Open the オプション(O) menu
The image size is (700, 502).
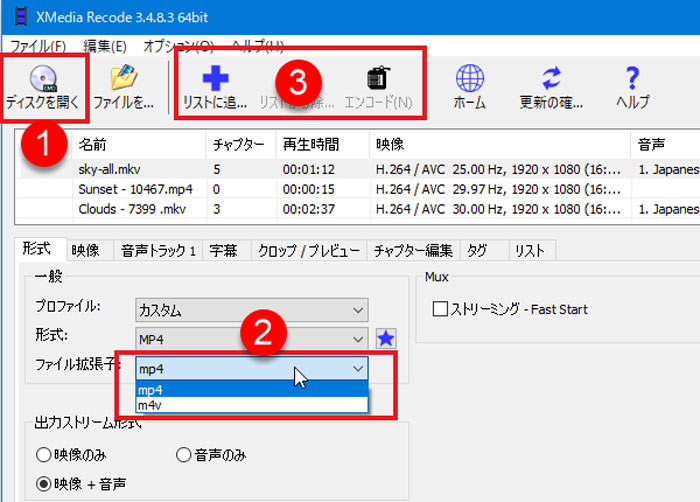point(179,46)
